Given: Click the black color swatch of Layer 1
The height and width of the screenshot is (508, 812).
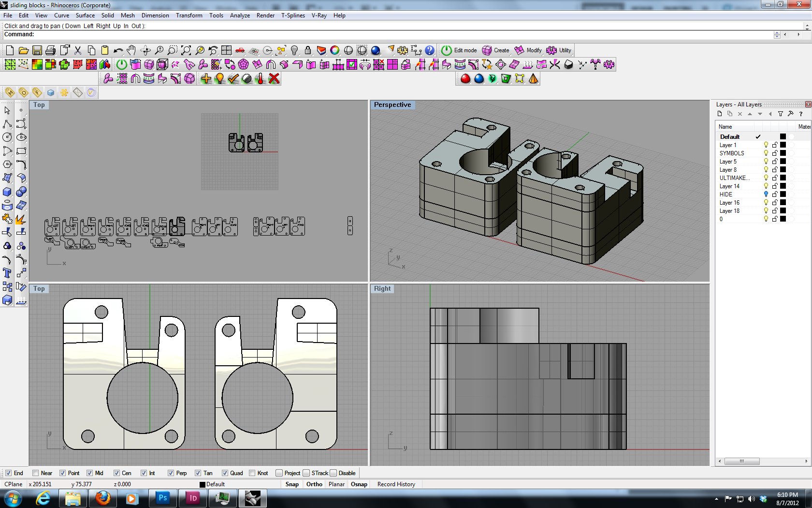Looking at the screenshot, I should tap(783, 145).
